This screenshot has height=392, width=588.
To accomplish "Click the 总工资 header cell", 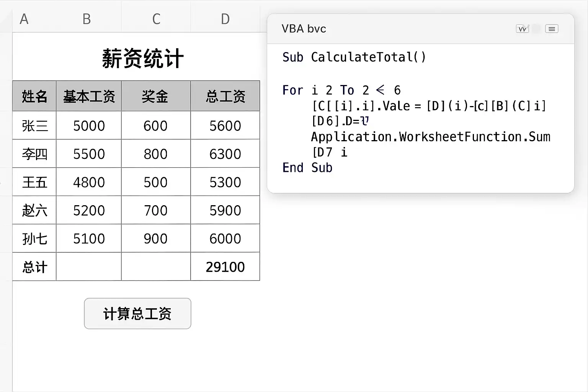I will (225, 96).
